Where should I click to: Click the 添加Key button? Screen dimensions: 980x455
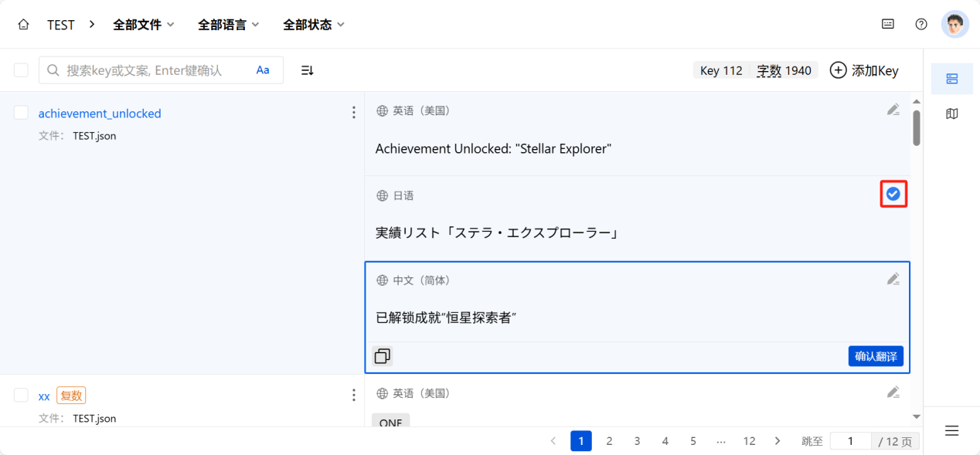tap(864, 70)
